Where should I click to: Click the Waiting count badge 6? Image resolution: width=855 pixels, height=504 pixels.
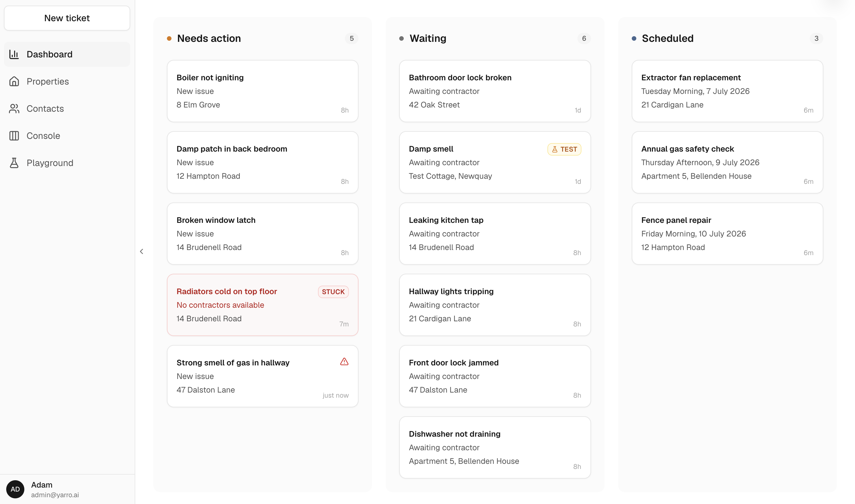(x=584, y=38)
